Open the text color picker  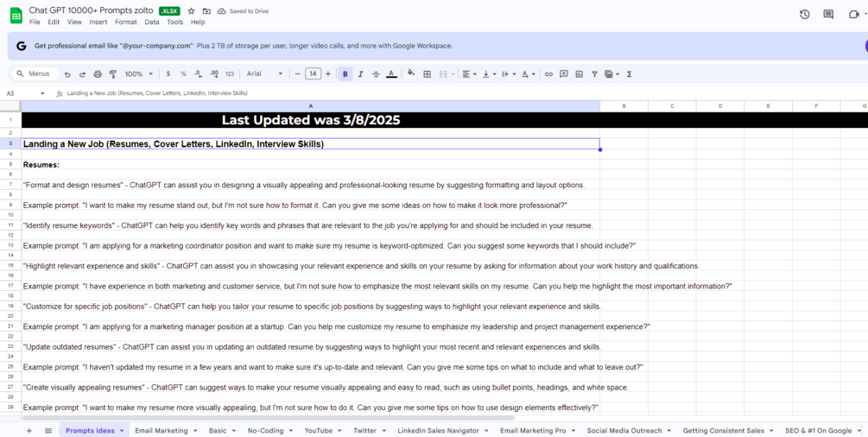(391, 73)
